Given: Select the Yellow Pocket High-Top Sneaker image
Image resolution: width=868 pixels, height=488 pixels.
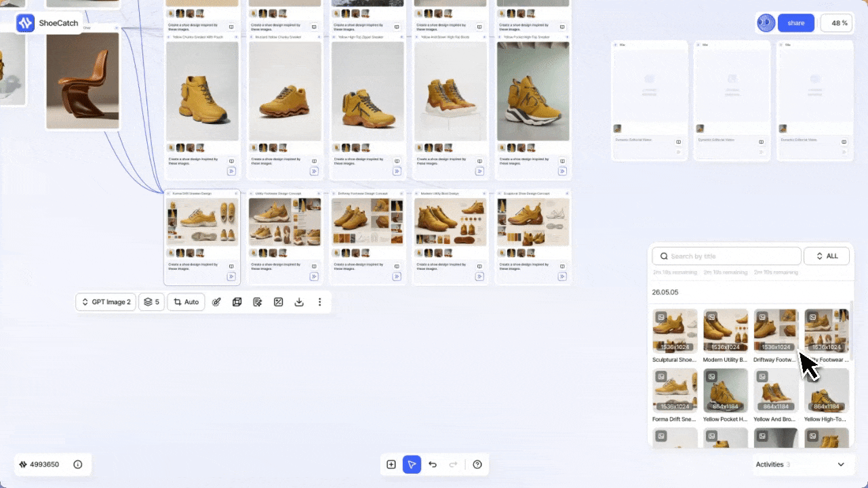Looking at the screenshot, I should click(x=533, y=91).
